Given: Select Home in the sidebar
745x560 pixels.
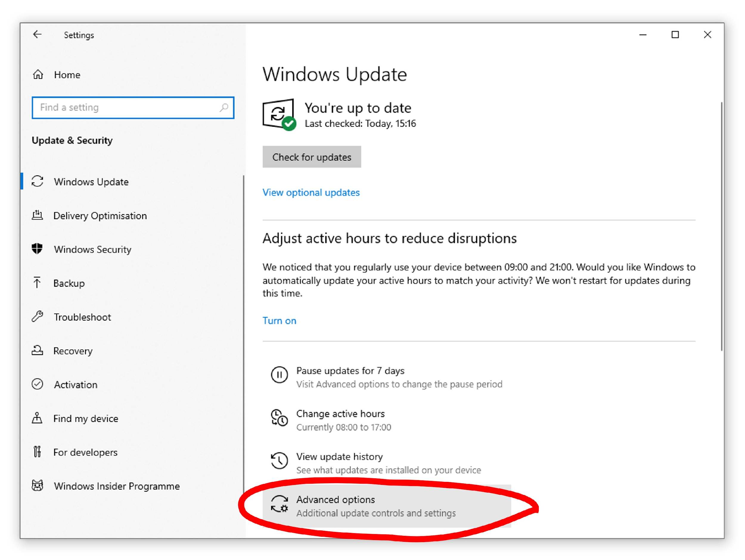Looking at the screenshot, I should click(x=67, y=75).
